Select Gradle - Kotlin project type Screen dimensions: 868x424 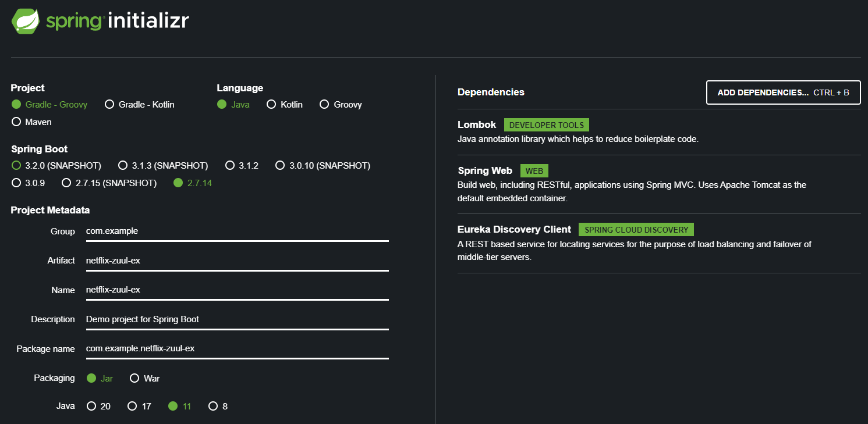tap(140, 105)
